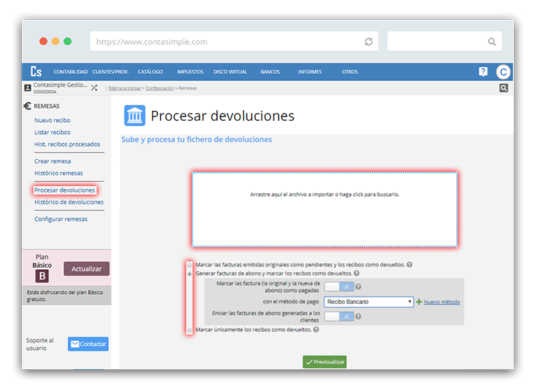The image size is (533, 392).
Task: Click the Contasimple Cs logo
Action: pos(36,72)
